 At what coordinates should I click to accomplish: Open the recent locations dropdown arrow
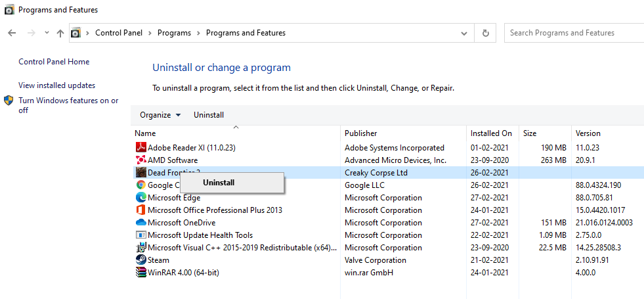[x=47, y=33]
